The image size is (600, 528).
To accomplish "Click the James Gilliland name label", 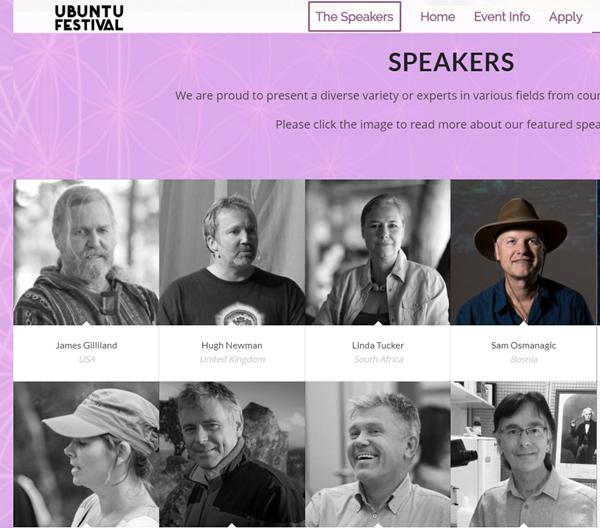I will [x=86, y=345].
